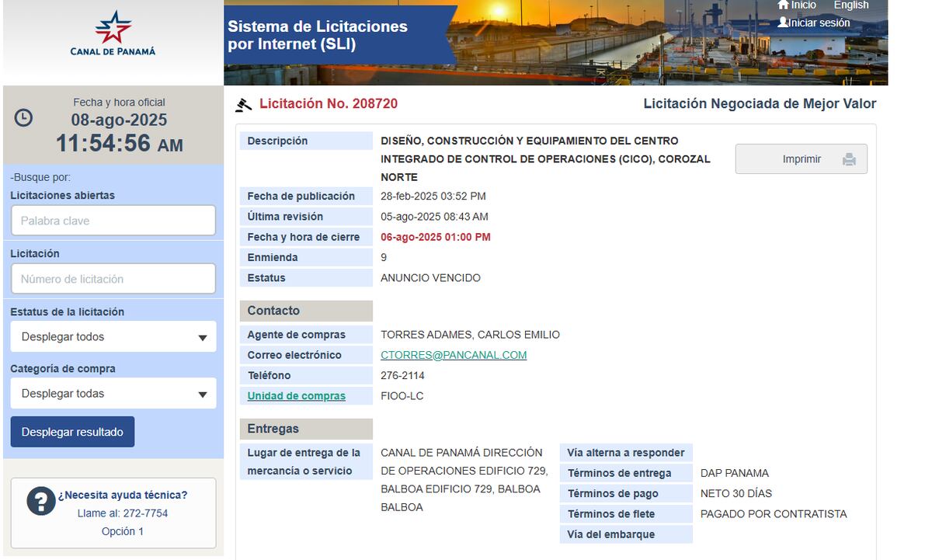Focus the Palabra clave search field
This screenshot has width=932, height=560.
click(x=113, y=221)
